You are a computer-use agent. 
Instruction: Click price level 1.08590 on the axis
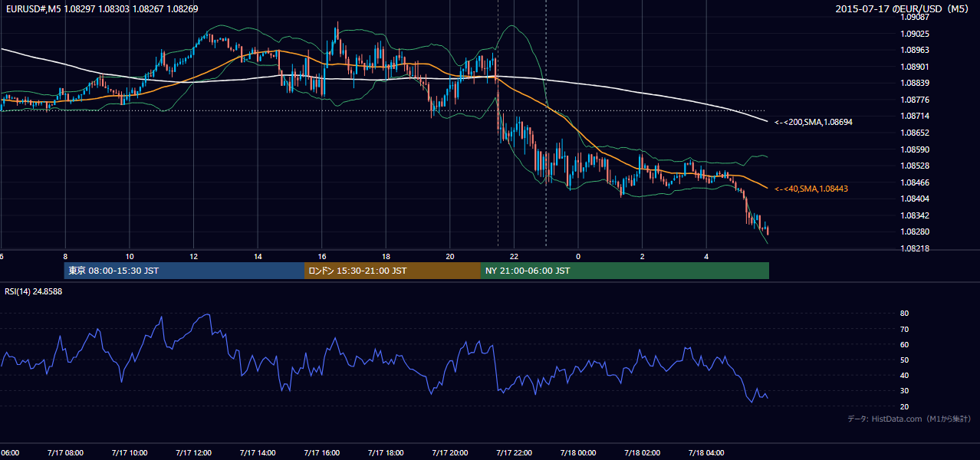click(x=916, y=149)
